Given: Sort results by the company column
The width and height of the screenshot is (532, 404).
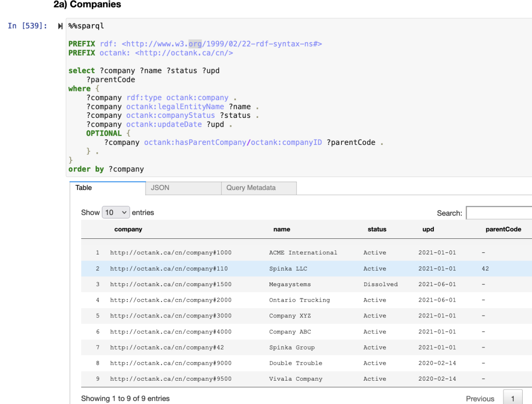Looking at the screenshot, I should pyautogui.click(x=128, y=230).
